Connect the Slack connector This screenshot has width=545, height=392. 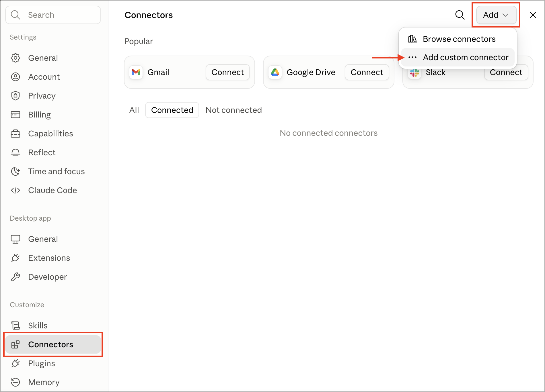[506, 72]
